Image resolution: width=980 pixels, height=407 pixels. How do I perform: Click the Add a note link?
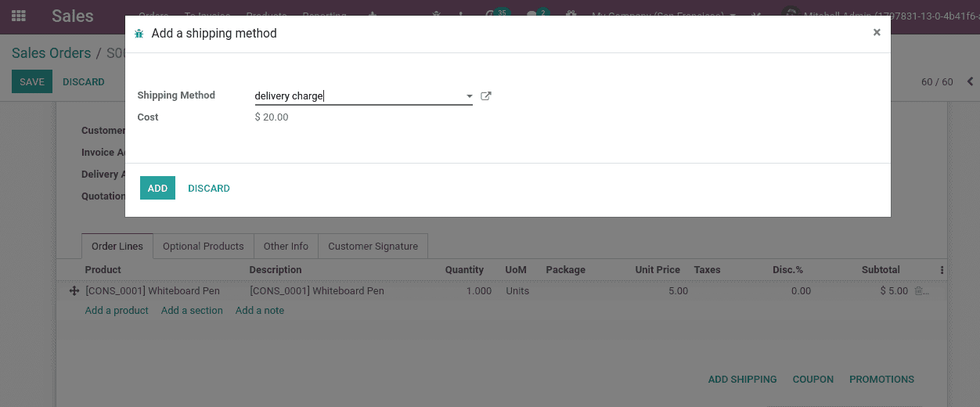pyautogui.click(x=260, y=311)
